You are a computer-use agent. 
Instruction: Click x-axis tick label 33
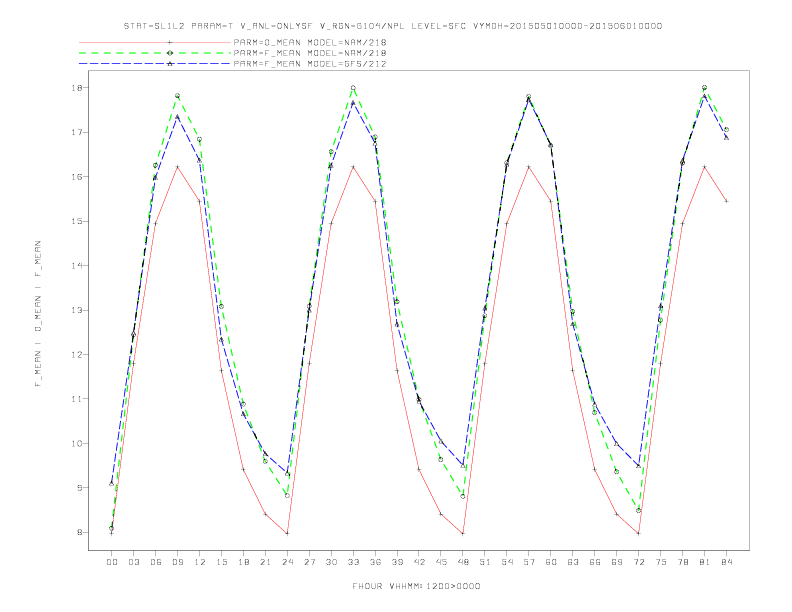coord(353,562)
